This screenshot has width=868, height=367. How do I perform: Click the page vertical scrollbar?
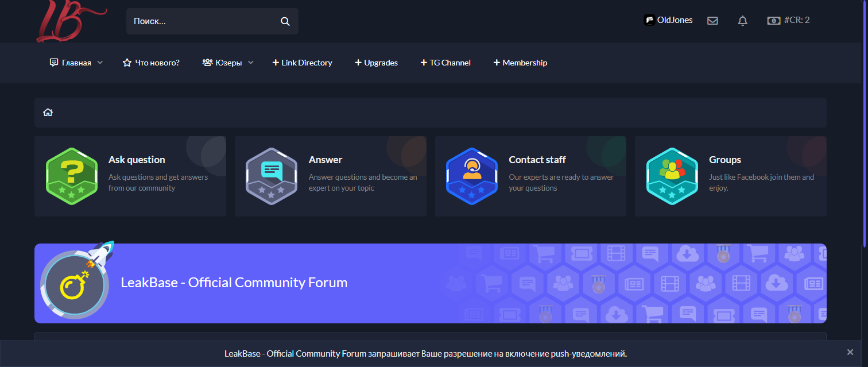coord(865,123)
